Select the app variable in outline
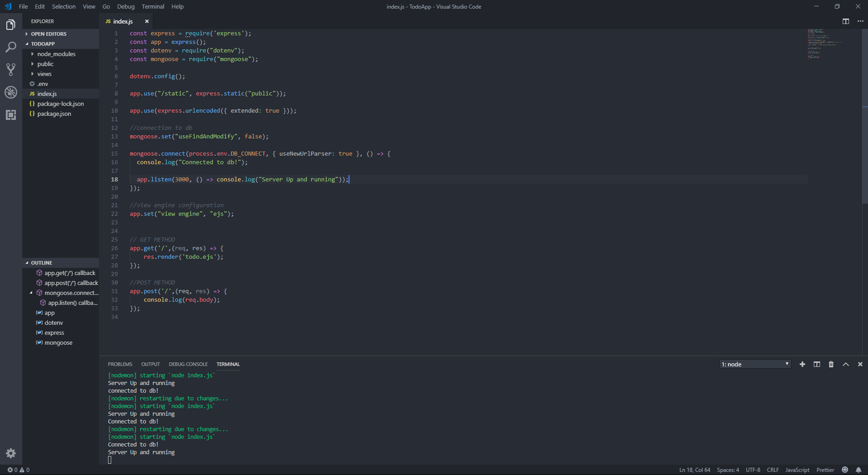Image resolution: width=868 pixels, height=475 pixels. [x=61, y=313]
